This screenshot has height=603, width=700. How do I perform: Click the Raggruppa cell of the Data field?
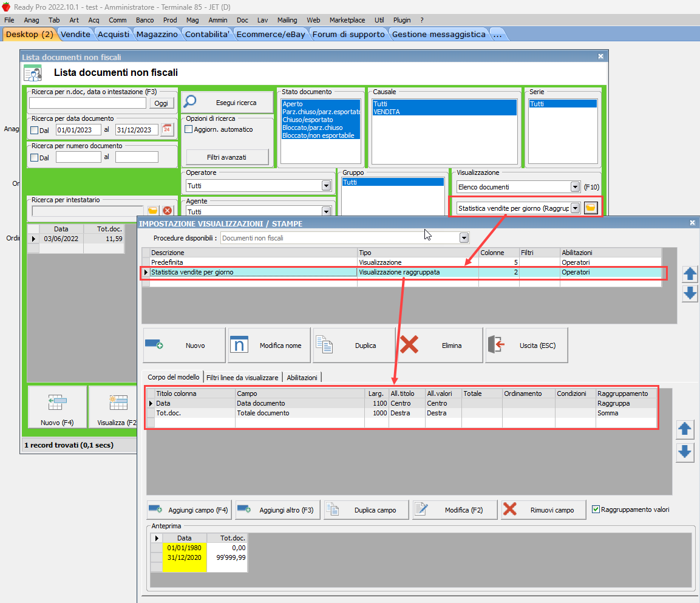(626, 403)
